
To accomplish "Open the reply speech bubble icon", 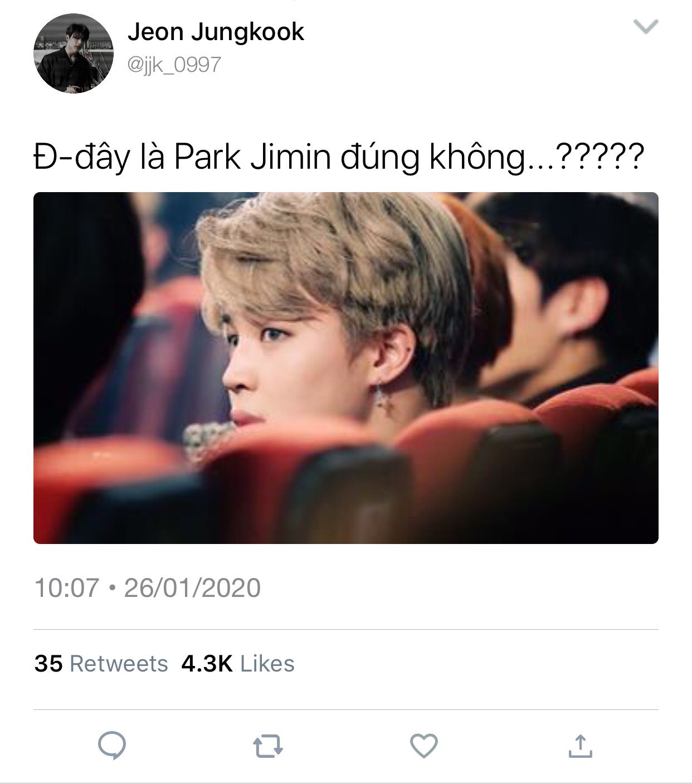I will [x=112, y=746].
